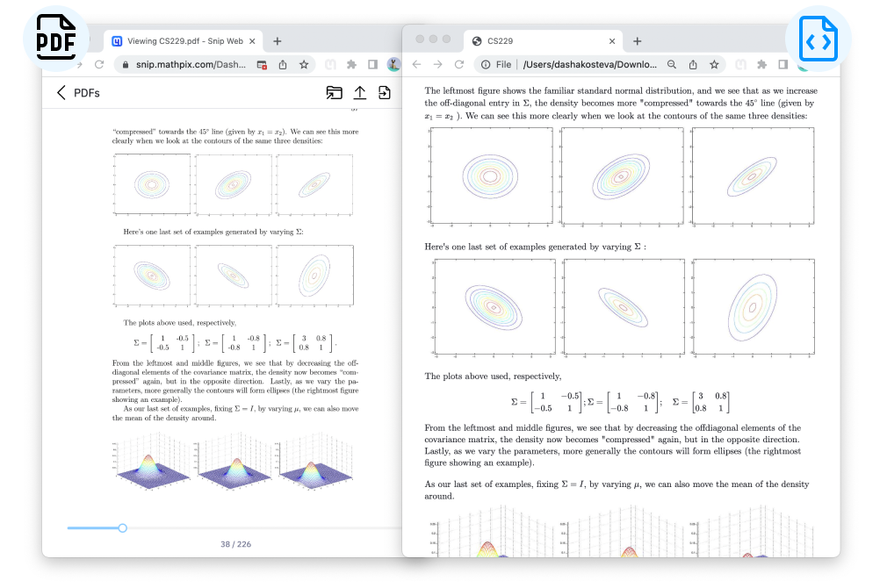
Task: Open the zoom search icon in the PDF address bar
Action: pyautogui.click(x=672, y=64)
